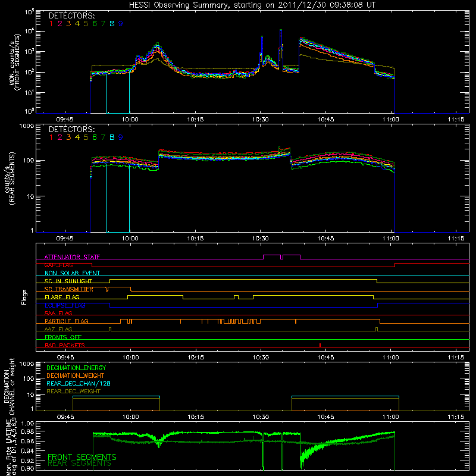Select detector 8 in front segments legend

coord(112,24)
